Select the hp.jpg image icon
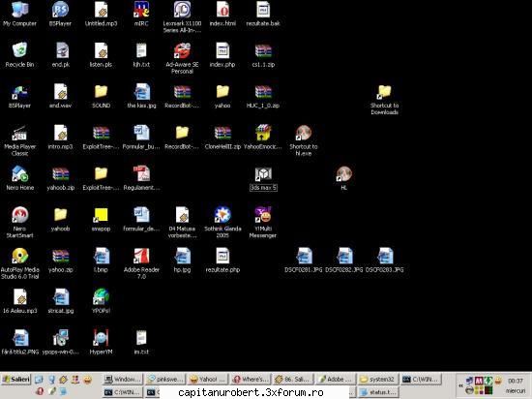 click(182, 256)
